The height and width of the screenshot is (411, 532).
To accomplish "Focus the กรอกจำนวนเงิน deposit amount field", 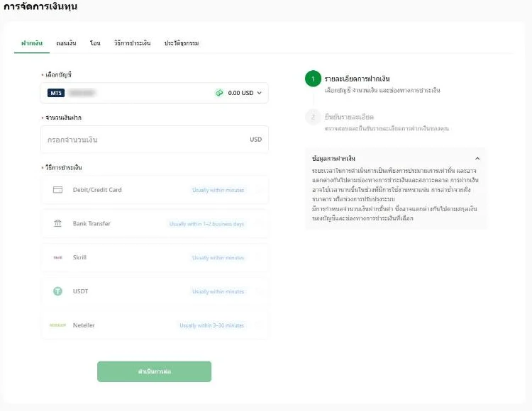I will (x=155, y=140).
